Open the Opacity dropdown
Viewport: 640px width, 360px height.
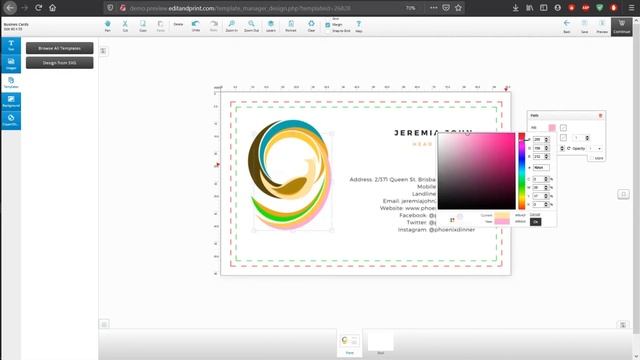(x=596, y=149)
